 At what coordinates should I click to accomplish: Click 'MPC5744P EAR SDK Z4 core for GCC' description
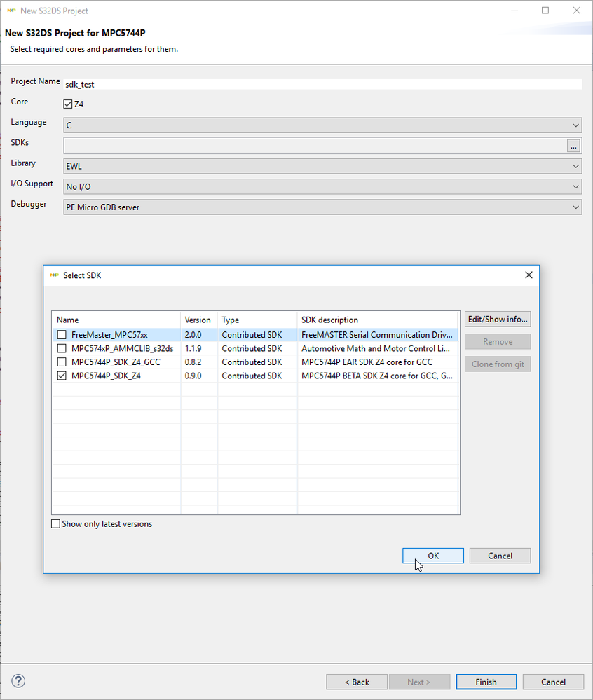367,362
